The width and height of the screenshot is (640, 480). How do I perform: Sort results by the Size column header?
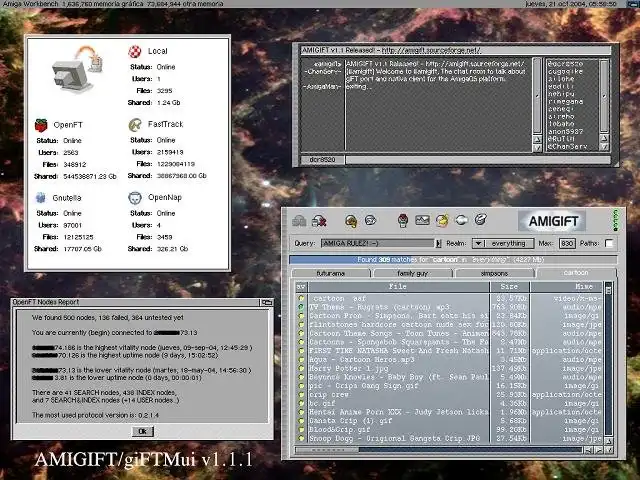click(509, 287)
